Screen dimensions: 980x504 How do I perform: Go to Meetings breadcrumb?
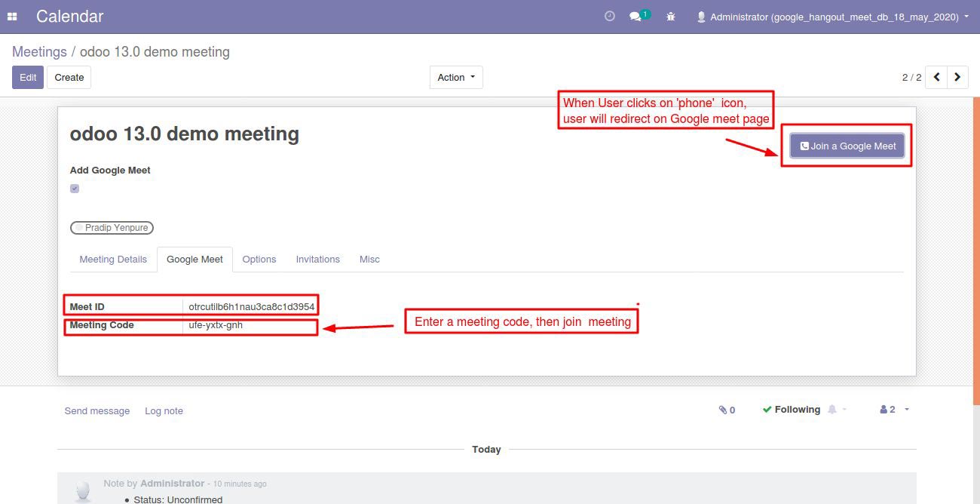(x=39, y=52)
